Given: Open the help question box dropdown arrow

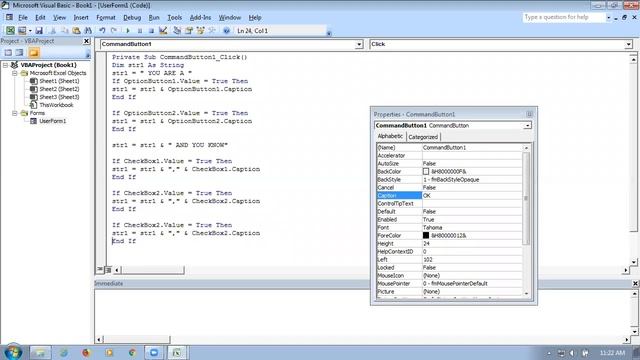Looking at the screenshot, I should coord(609,18).
